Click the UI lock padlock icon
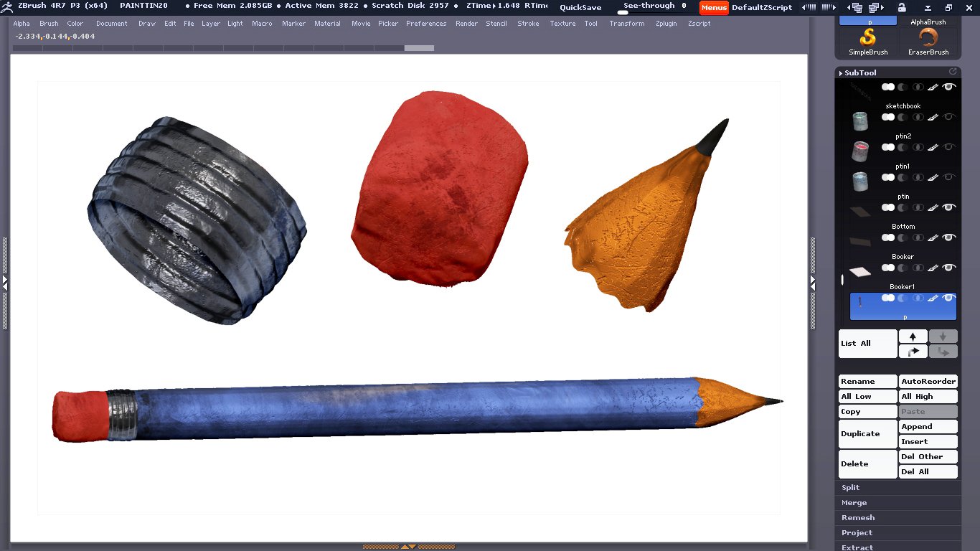The height and width of the screenshot is (551, 980). click(x=902, y=7)
